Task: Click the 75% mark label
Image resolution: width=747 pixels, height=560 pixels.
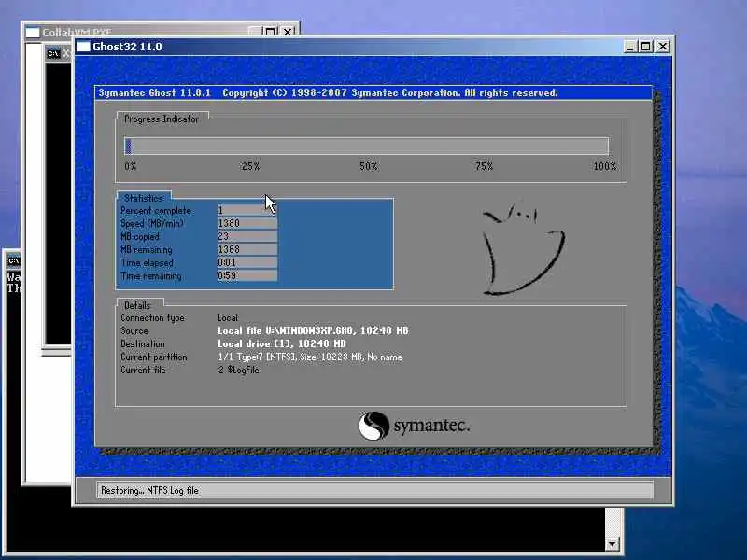Action: tap(484, 166)
